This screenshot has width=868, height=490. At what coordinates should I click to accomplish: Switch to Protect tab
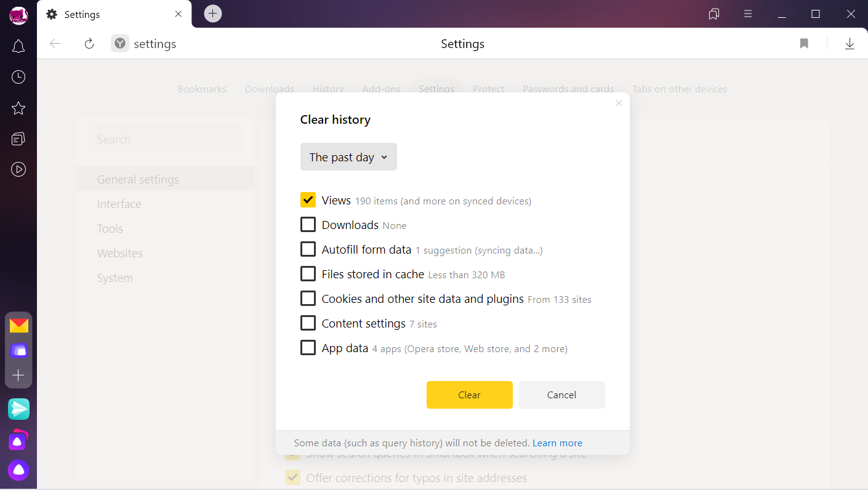pos(489,89)
